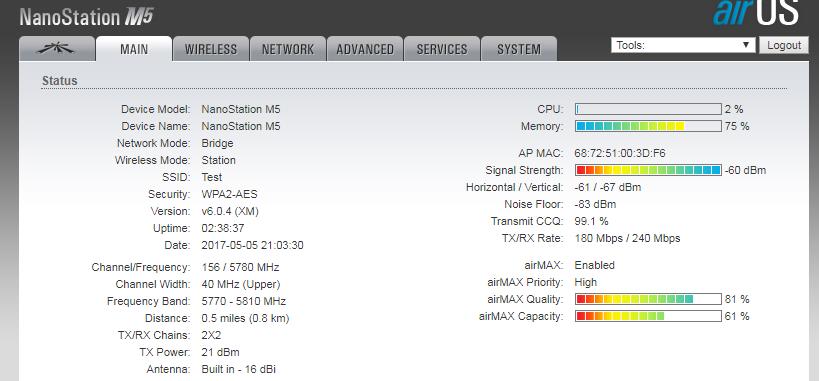This screenshot has width=819, height=381.
Task: Select the MAIN tab
Action: coord(134,49)
